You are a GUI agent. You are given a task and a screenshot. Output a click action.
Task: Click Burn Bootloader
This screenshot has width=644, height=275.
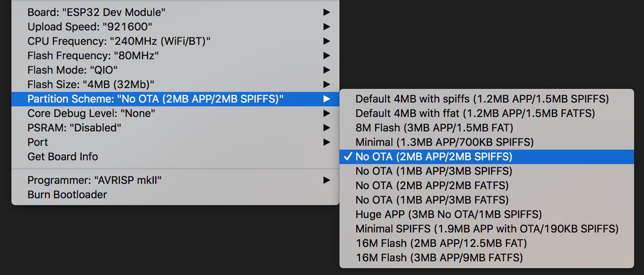(67, 194)
